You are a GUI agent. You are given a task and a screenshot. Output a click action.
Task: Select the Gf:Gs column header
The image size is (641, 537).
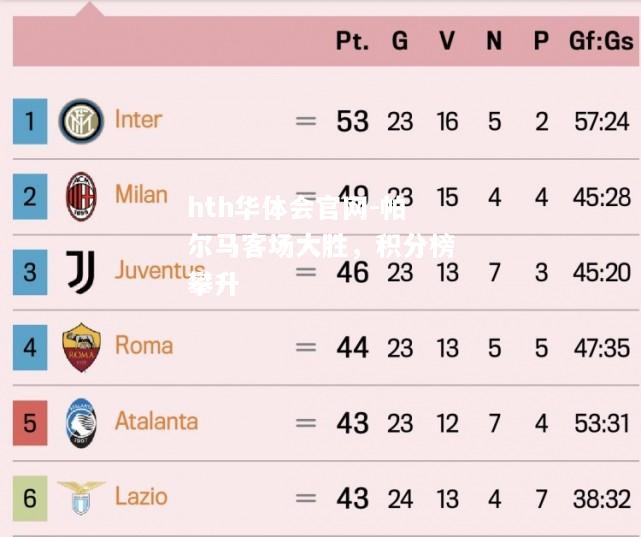pos(601,41)
